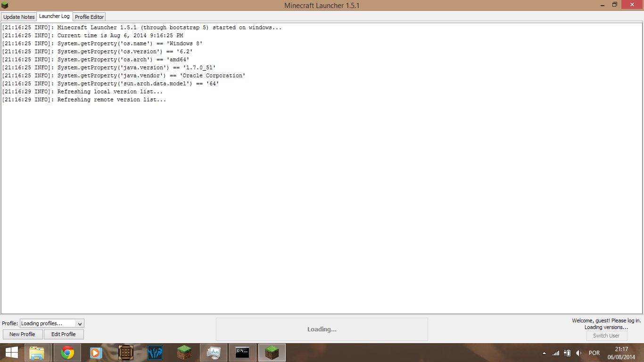
Task: Open the blue tools app on taskbar
Action: pyautogui.click(x=155, y=353)
